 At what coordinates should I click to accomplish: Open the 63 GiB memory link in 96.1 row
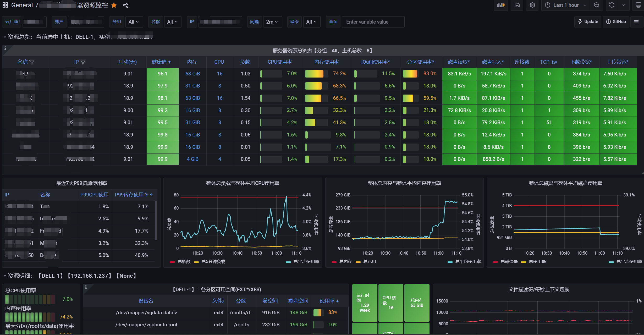(x=192, y=74)
